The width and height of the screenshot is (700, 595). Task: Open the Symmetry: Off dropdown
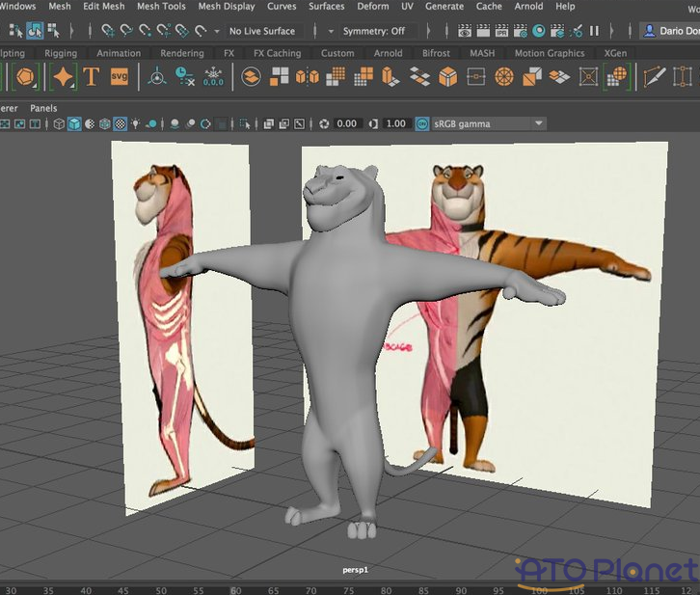click(x=374, y=31)
